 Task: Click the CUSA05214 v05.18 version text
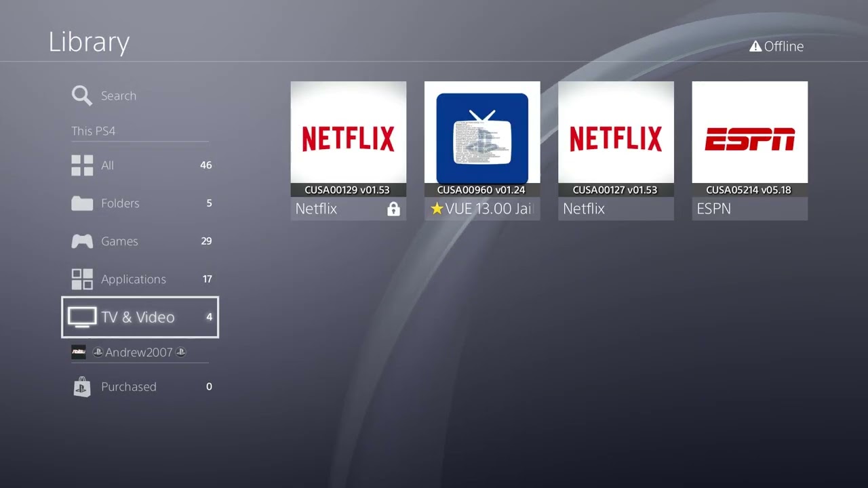(749, 190)
